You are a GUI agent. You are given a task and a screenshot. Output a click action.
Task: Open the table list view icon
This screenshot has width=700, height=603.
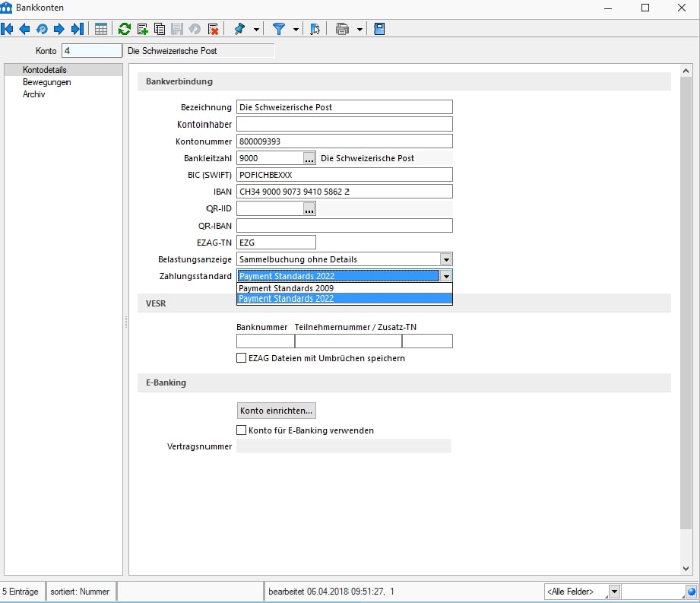101,29
